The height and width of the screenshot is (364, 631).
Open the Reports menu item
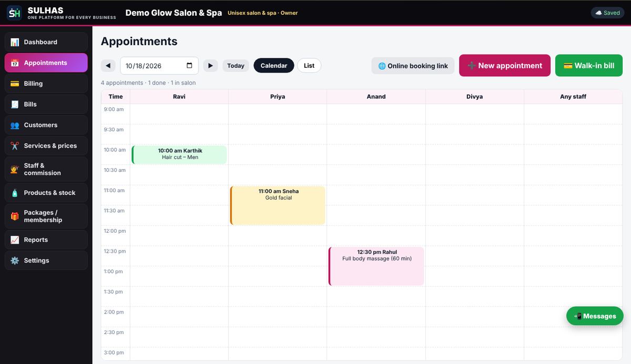pos(46,240)
